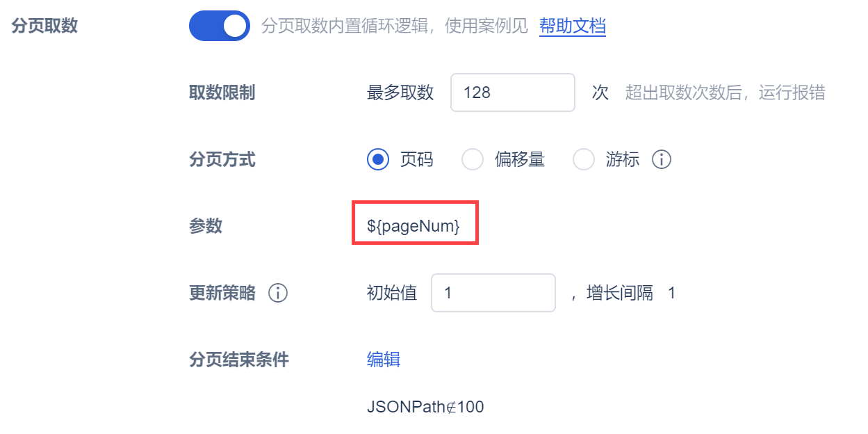
Task: Select the 游标 radio option
Action: coord(584,160)
